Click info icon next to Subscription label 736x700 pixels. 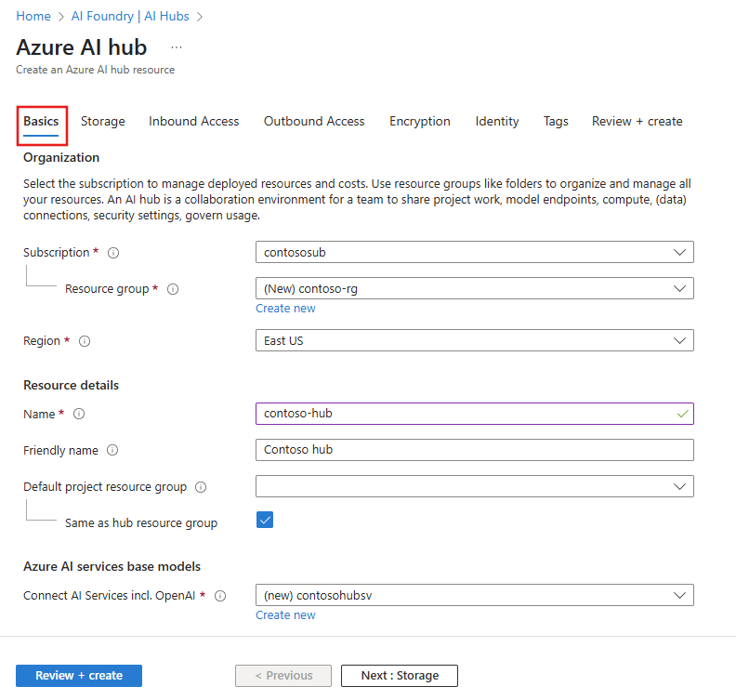tap(113, 253)
